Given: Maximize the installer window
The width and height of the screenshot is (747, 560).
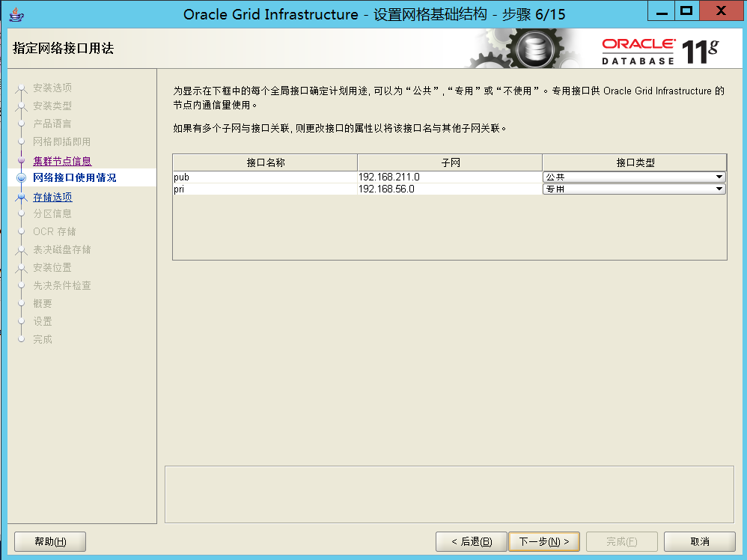Looking at the screenshot, I should (686, 11).
